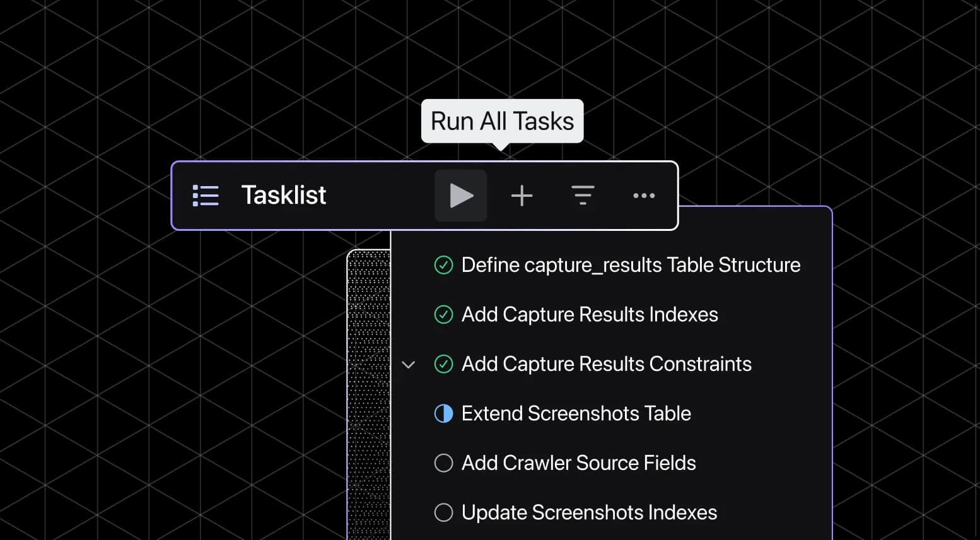980x540 pixels.
Task: Click the Run All Tasks tooltip label
Action: 502,121
